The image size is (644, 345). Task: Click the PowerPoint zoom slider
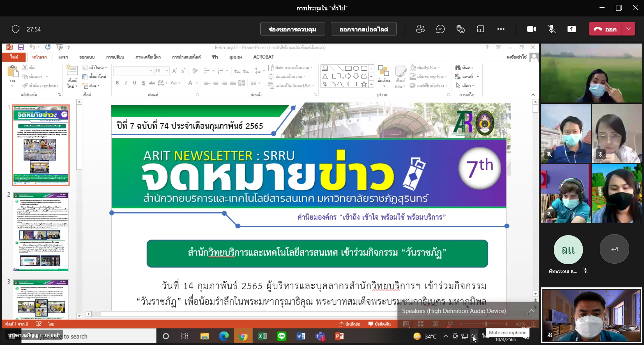pyautogui.click(x=486, y=324)
